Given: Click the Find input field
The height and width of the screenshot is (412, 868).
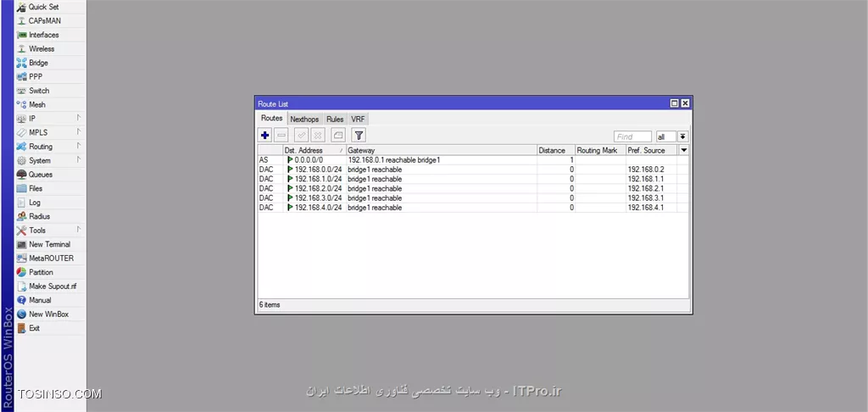Looking at the screenshot, I should tap(632, 136).
